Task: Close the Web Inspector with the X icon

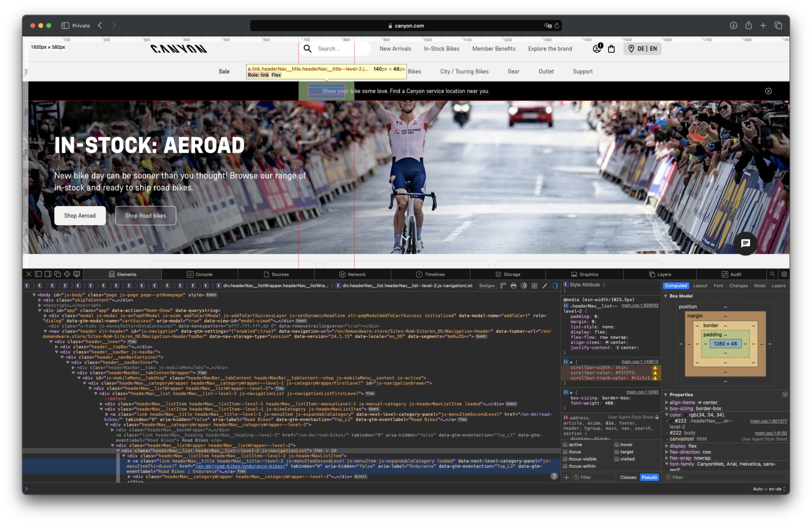Action: click(29, 274)
